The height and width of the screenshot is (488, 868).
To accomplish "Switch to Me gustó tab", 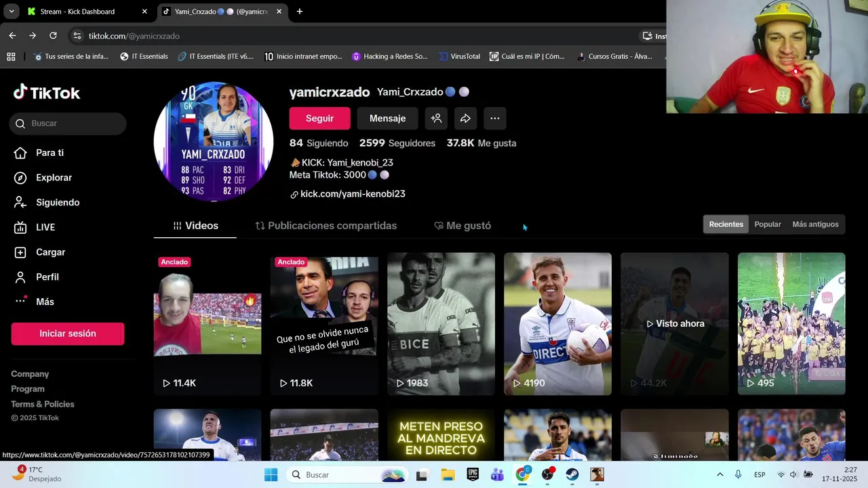I will tap(462, 226).
